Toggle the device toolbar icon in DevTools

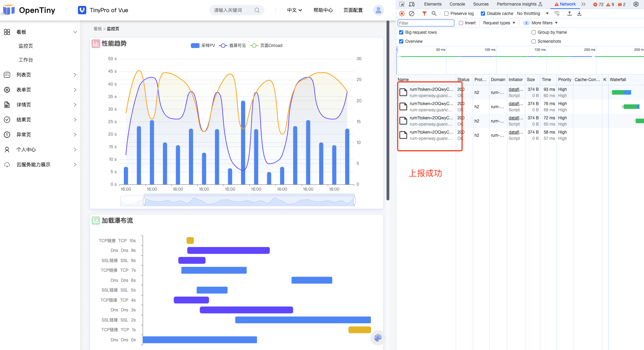pos(412,4)
